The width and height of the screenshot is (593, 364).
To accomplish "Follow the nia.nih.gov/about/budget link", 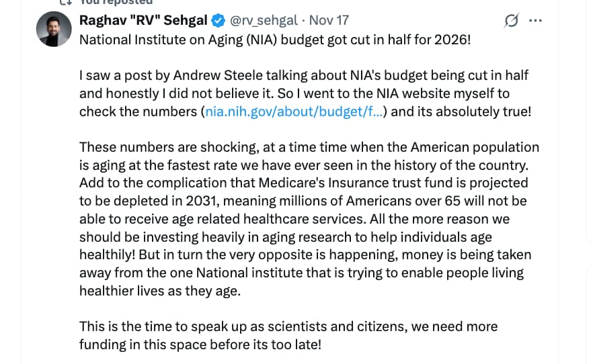I will point(293,111).
